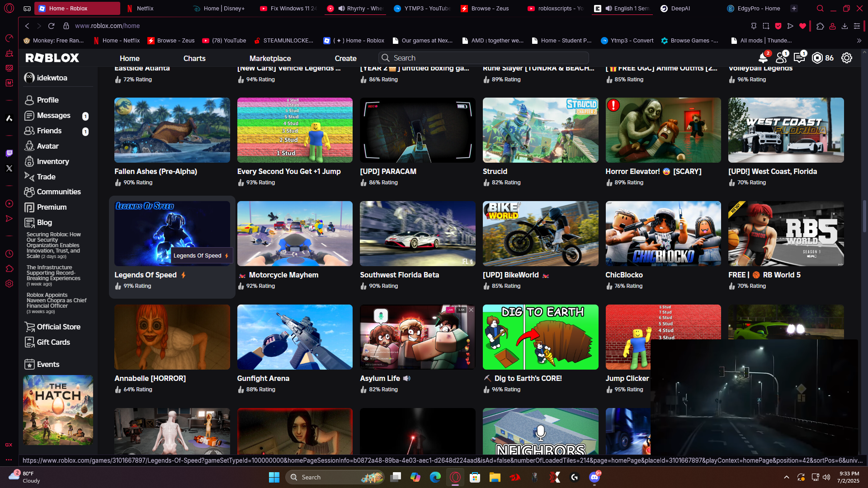Open History clock in Opera sidebar
The width and height of the screenshot is (868, 488).
click(9, 254)
